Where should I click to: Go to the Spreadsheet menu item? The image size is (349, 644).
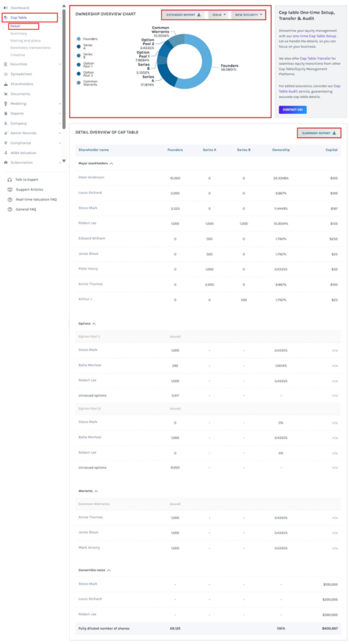21,74
